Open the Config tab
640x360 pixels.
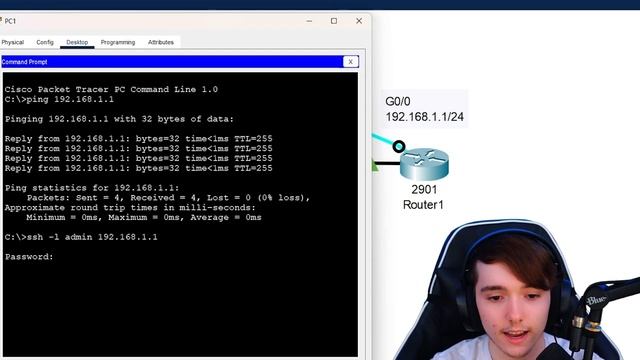coord(45,42)
